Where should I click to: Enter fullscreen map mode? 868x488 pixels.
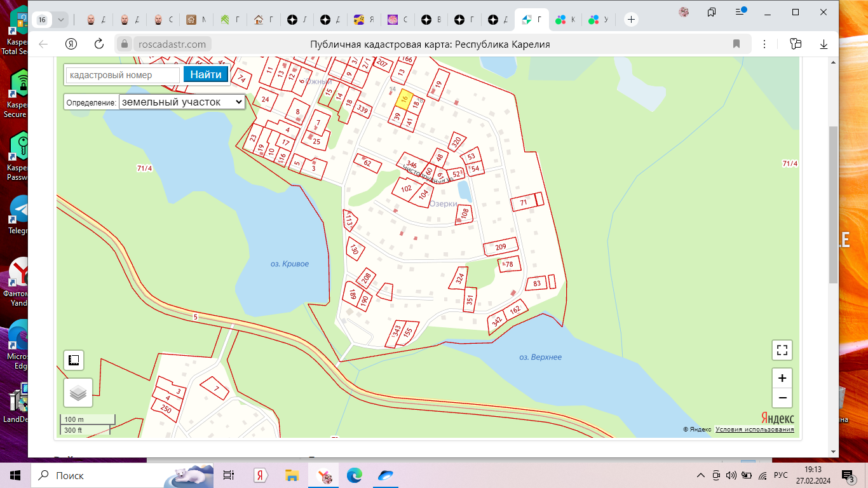coord(782,350)
